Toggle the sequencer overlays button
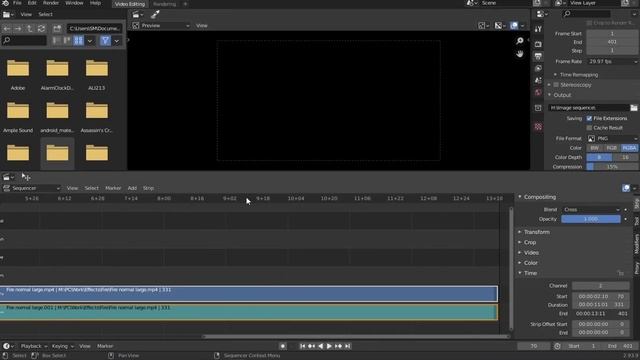 (x=626, y=188)
